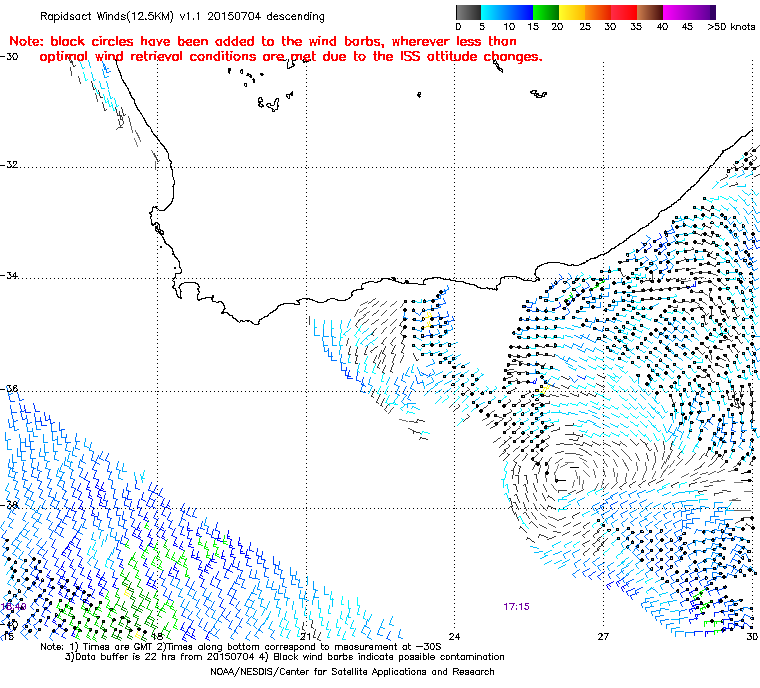Pick the green 15-20 knots color segment
The image size is (760, 688).
pyautogui.click(x=546, y=12)
